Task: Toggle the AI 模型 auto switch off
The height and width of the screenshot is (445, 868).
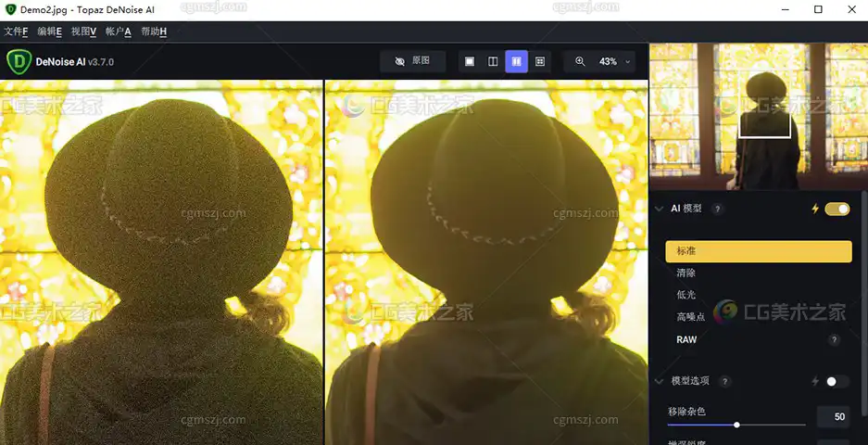Action: tap(837, 210)
